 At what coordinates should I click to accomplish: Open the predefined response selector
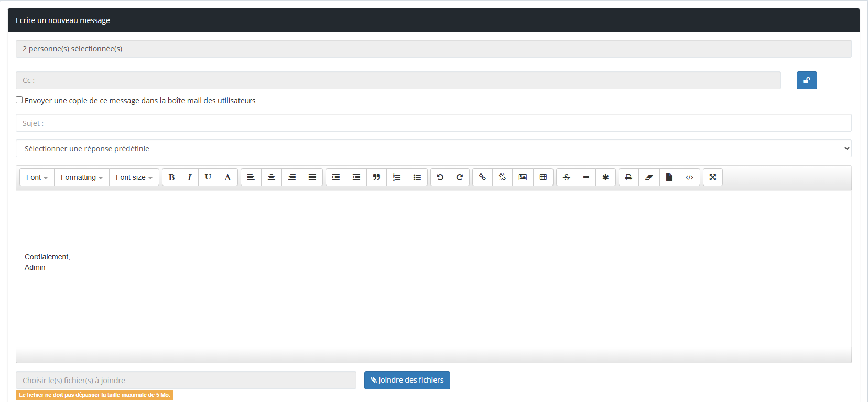(433, 149)
